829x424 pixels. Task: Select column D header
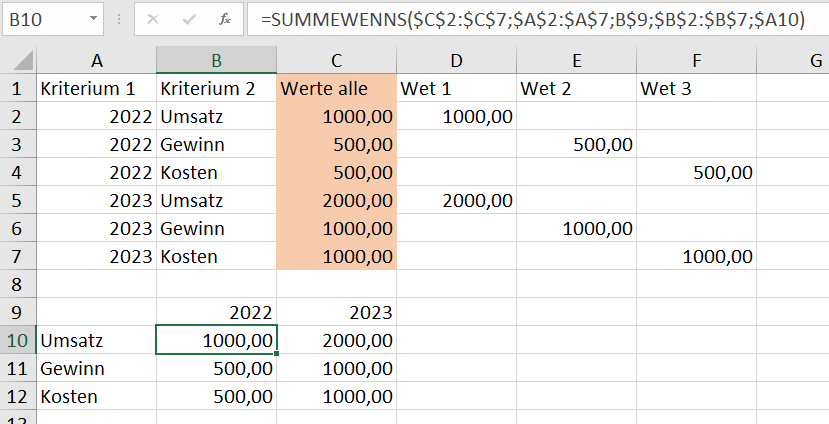[x=457, y=60]
